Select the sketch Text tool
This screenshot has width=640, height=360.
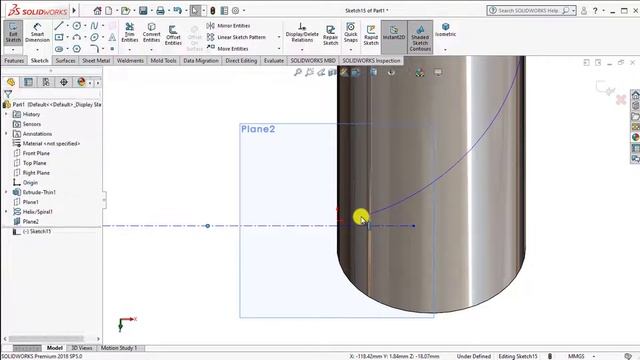coord(112,37)
